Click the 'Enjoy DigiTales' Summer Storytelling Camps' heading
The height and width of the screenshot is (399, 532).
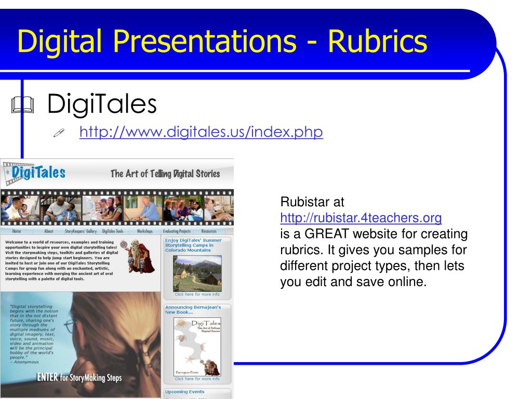pyautogui.click(x=193, y=245)
